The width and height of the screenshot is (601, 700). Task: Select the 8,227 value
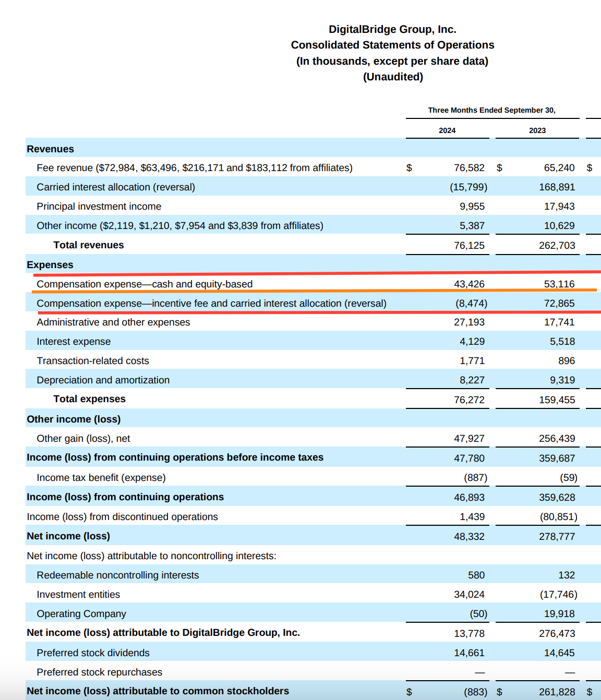coord(472,380)
